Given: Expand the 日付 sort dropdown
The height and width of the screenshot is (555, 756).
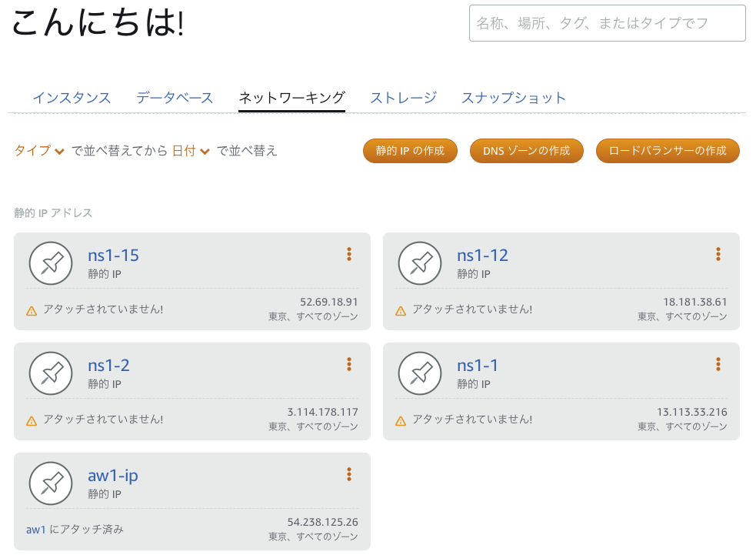Looking at the screenshot, I should point(191,151).
